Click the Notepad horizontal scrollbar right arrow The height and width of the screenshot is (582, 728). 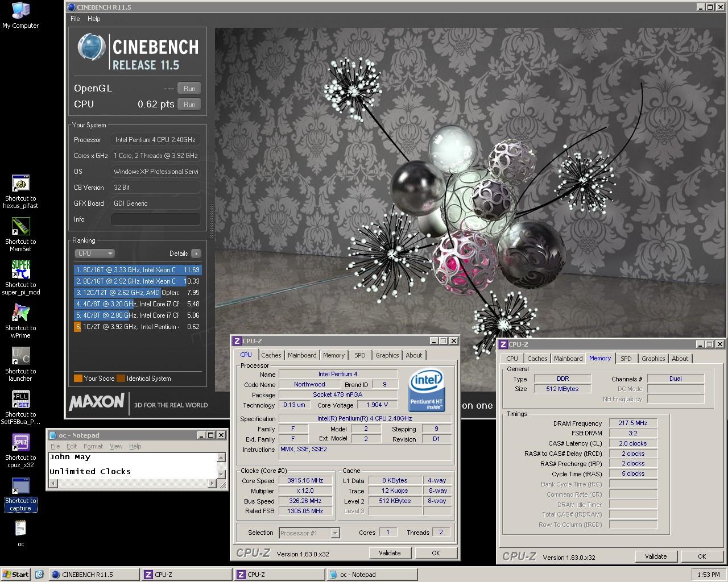pyautogui.click(x=212, y=484)
